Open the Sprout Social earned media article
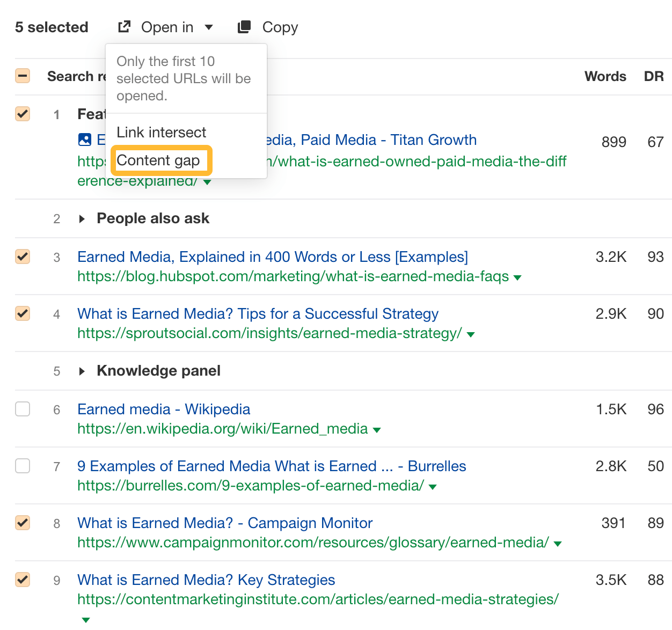Image resolution: width=672 pixels, height=630 pixels. pos(258,313)
